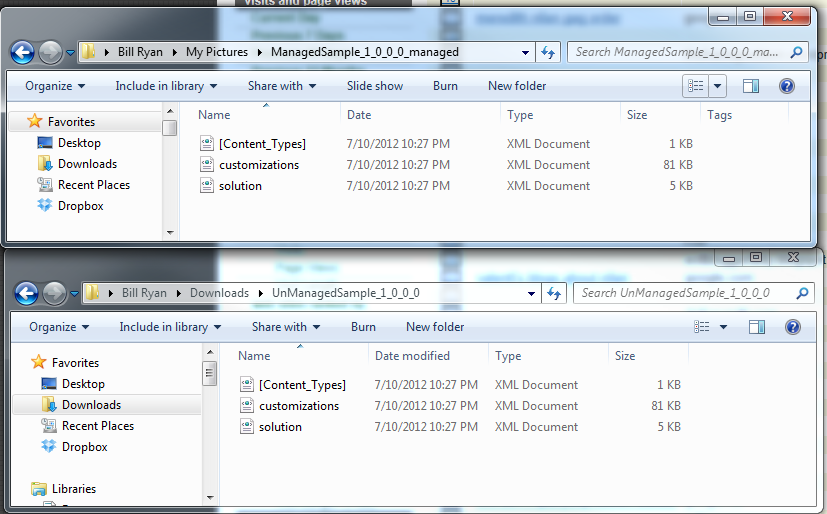The height and width of the screenshot is (514, 827).
Task: Select solution file in ManagedSample window
Action: click(x=240, y=186)
